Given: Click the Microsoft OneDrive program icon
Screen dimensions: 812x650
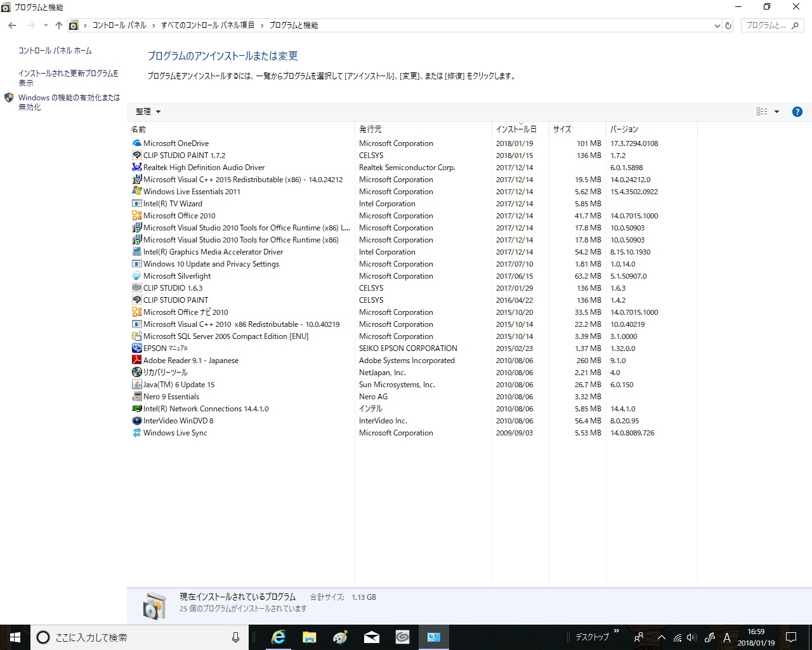Looking at the screenshot, I should (136, 143).
